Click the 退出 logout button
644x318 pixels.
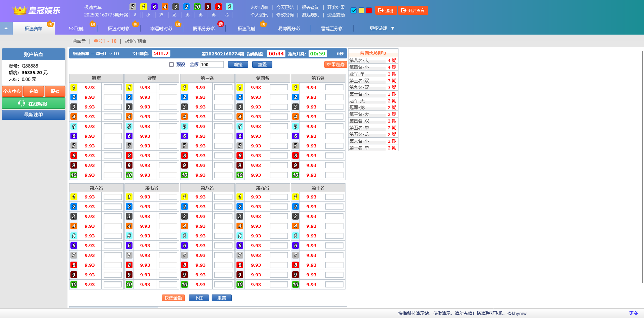click(x=386, y=10)
